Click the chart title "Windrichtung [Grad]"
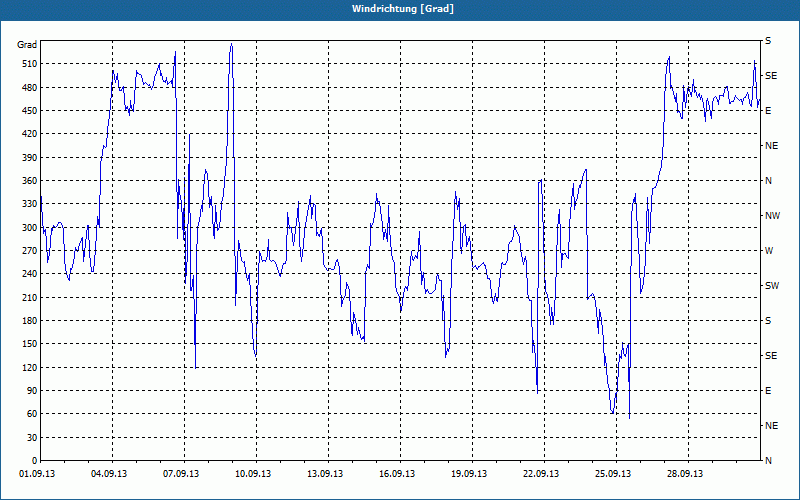Screen dimensions: 800x500 coord(403,9)
